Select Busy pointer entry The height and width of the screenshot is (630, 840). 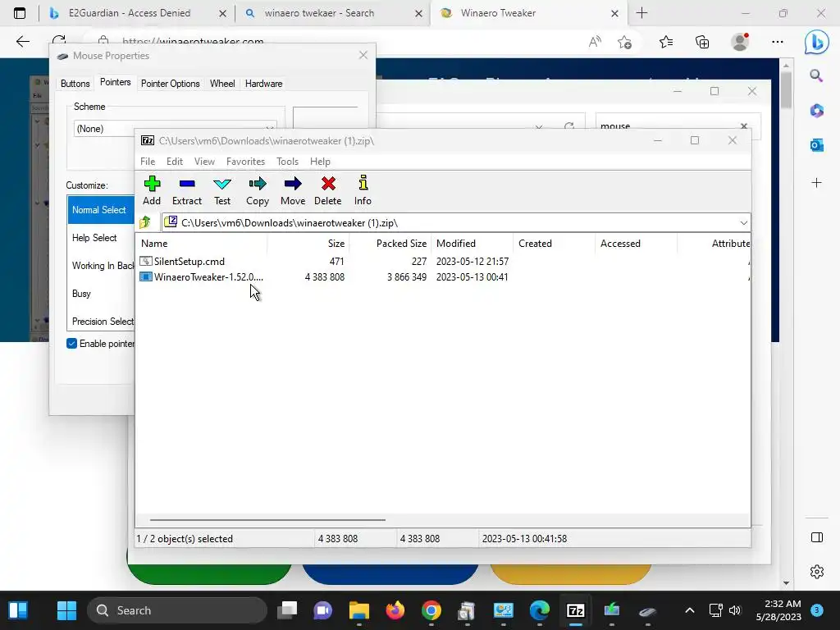pos(101,294)
